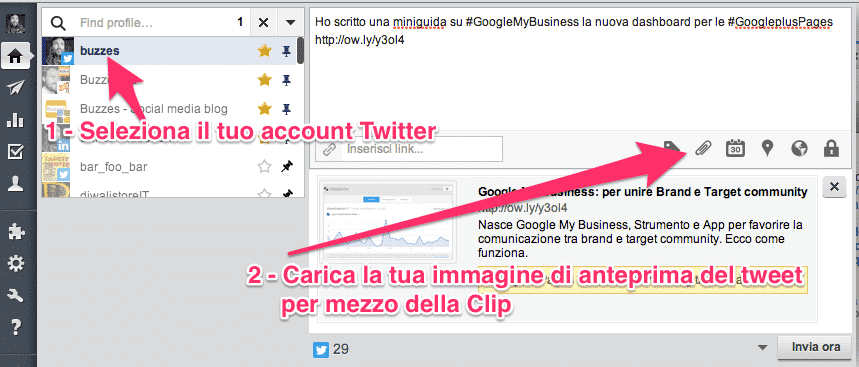The height and width of the screenshot is (367, 859).
Task: Click the profile list scrollbar
Action: click(x=300, y=50)
